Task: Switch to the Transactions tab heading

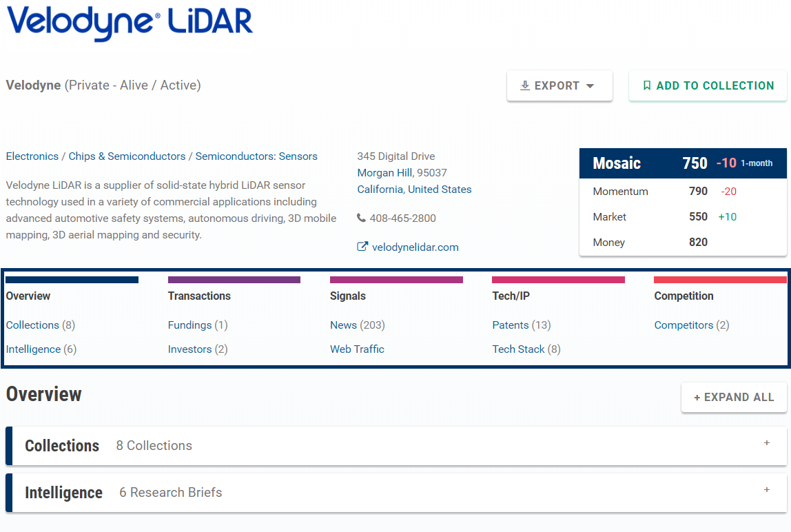Action: point(199,296)
